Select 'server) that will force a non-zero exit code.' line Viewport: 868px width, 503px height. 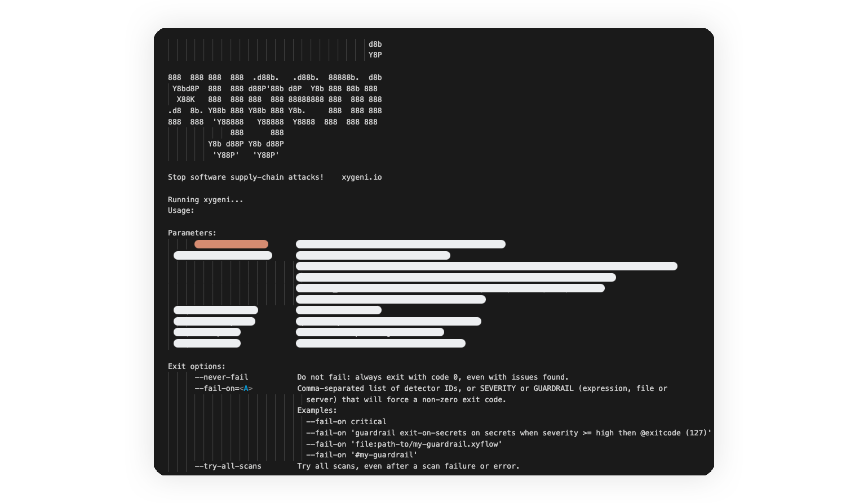(x=406, y=400)
